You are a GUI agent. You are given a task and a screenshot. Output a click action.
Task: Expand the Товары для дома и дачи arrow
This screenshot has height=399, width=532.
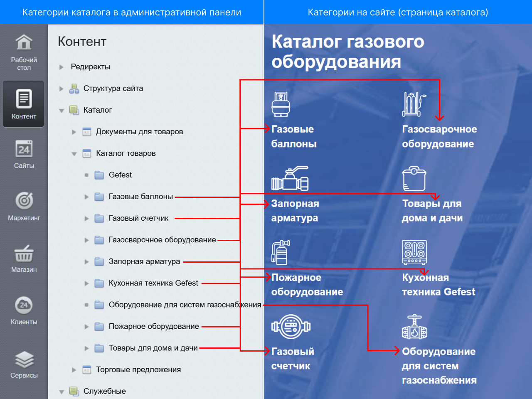tap(86, 348)
